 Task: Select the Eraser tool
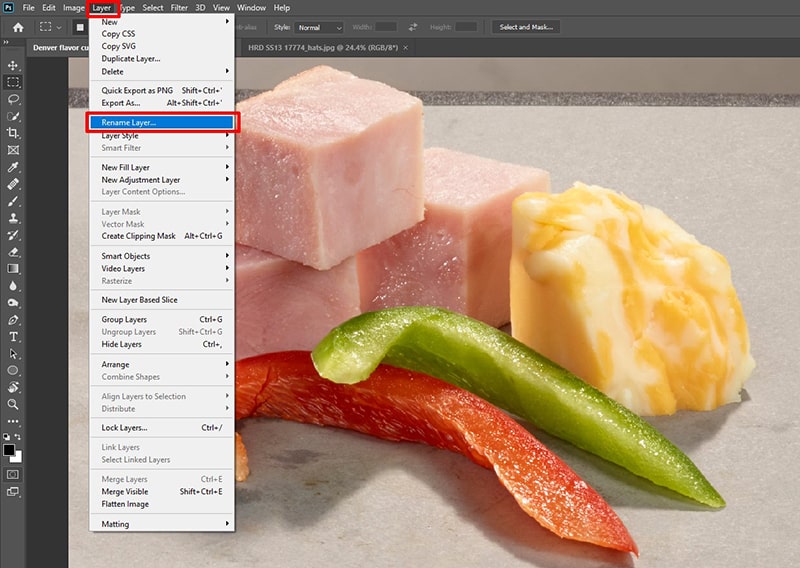(x=13, y=252)
